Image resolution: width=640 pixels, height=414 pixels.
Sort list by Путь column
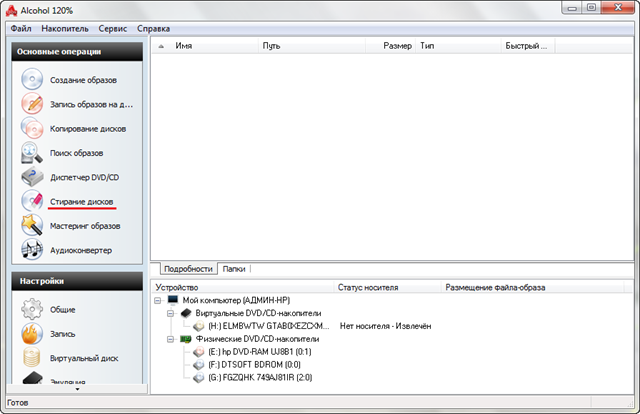pyautogui.click(x=311, y=46)
